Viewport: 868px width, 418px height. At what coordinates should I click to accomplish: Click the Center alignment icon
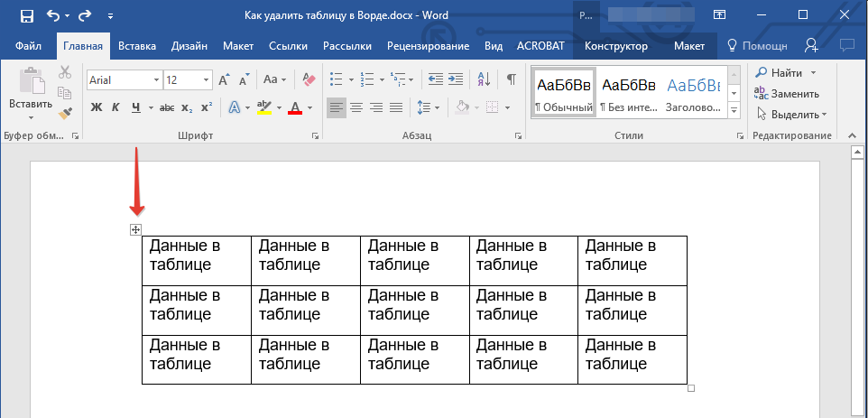tap(356, 107)
